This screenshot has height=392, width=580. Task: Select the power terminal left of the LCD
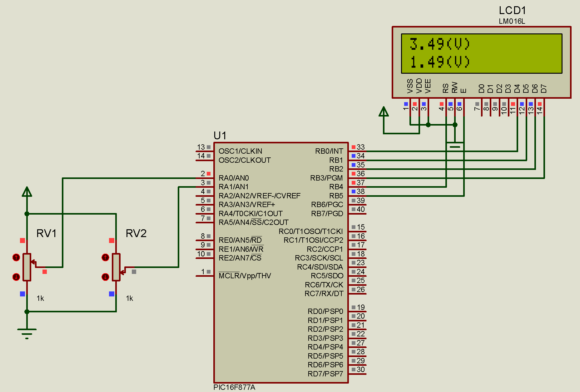(x=384, y=112)
